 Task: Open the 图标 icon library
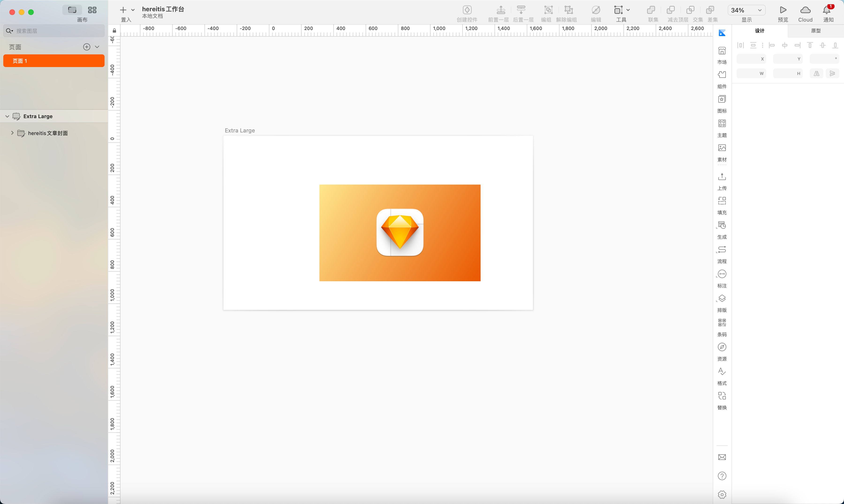pyautogui.click(x=722, y=99)
